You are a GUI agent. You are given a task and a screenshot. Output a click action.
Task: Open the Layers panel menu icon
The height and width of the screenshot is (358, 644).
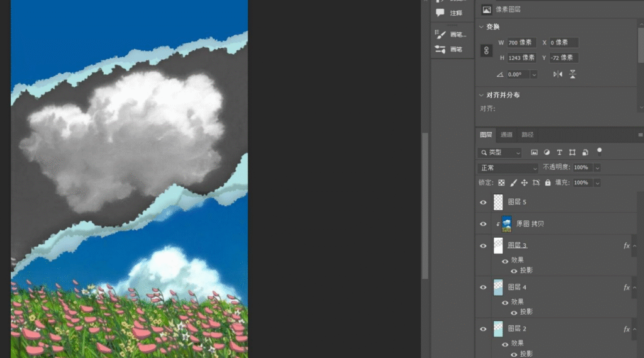pos(641,135)
